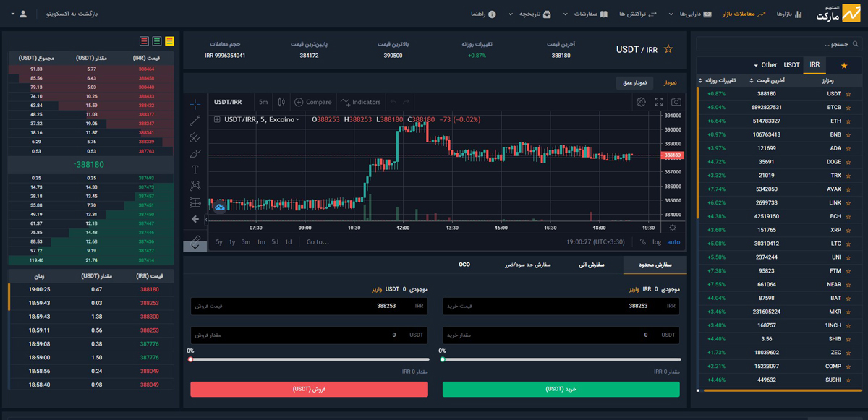Viewport: 868px width, 420px height.
Task: Open the Other markets dropdown
Action: tap(765, 65)
